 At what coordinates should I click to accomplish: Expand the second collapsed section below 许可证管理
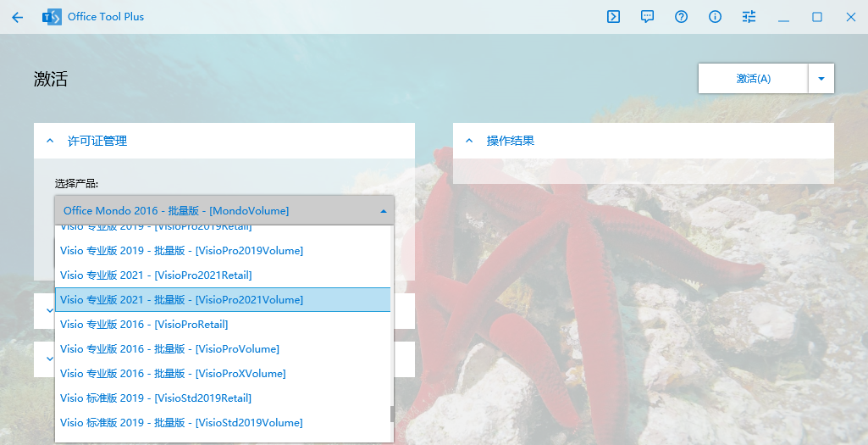pyautogui.click(x=50, y=311)
